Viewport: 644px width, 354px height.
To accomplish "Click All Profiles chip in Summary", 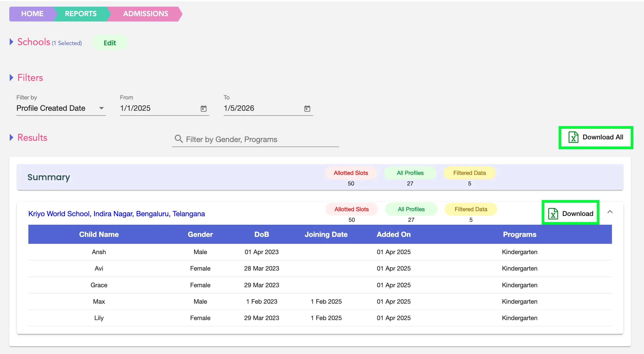I will [x=410, y=173].
